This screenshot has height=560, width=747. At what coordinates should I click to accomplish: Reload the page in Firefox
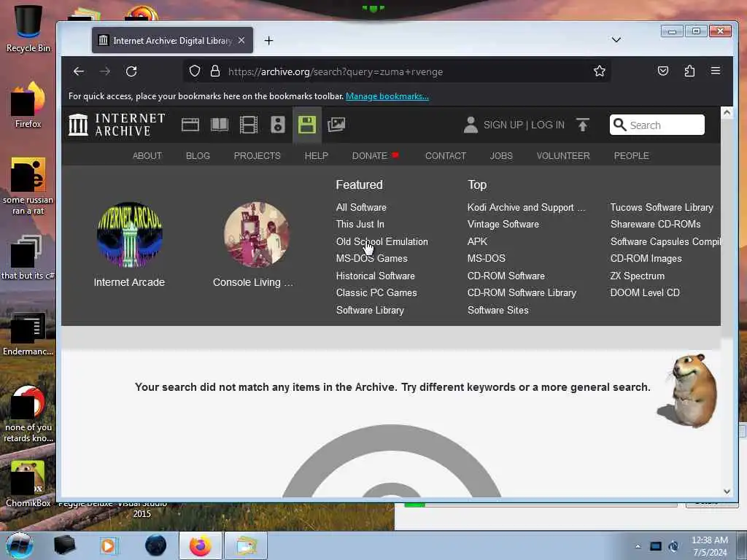pyautogui.click(x=131, y=71)
